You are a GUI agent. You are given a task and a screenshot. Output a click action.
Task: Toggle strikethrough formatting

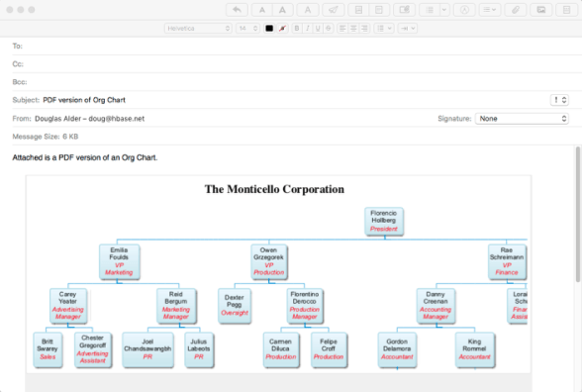(x=329, y=28)
